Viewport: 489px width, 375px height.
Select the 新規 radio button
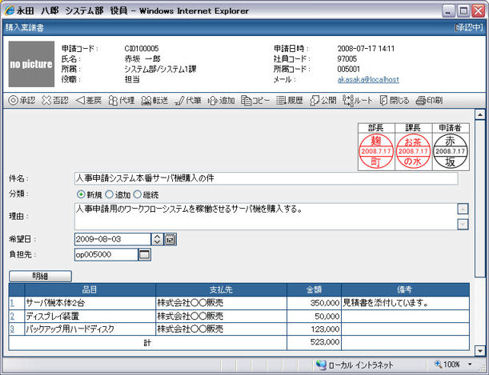[81, 194]
